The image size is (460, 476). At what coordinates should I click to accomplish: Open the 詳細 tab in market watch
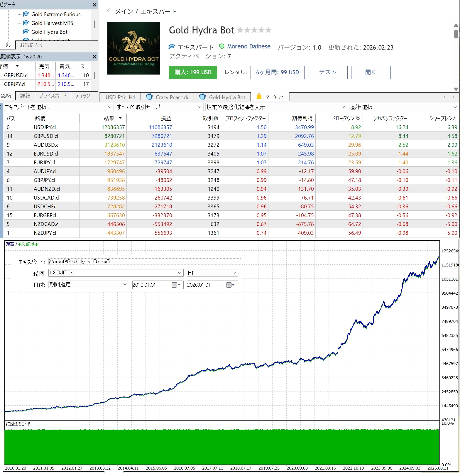pos(25,96)
